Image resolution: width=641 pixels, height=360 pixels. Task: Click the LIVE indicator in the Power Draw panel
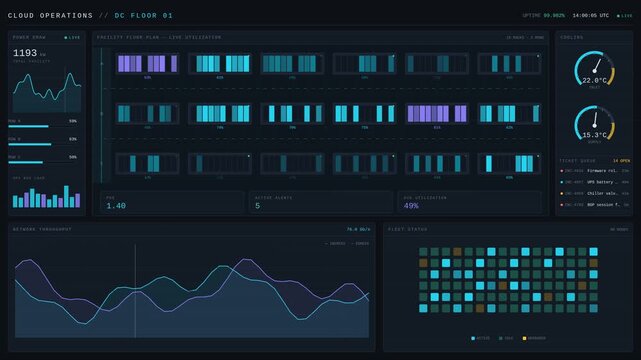pos(72,38)
